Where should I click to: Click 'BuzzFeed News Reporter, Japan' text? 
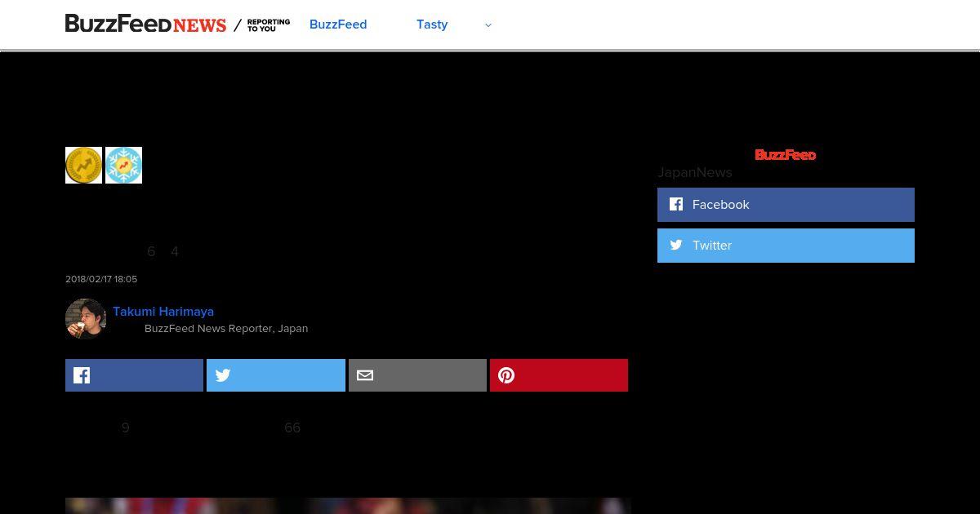[226, 329]
